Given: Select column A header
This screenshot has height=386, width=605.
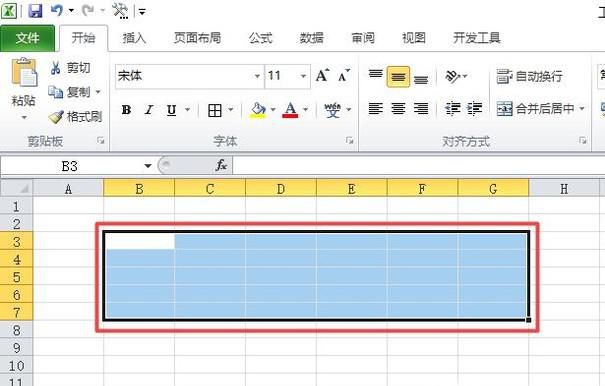Looking at the screenshot, I should (x=68, y=188).
